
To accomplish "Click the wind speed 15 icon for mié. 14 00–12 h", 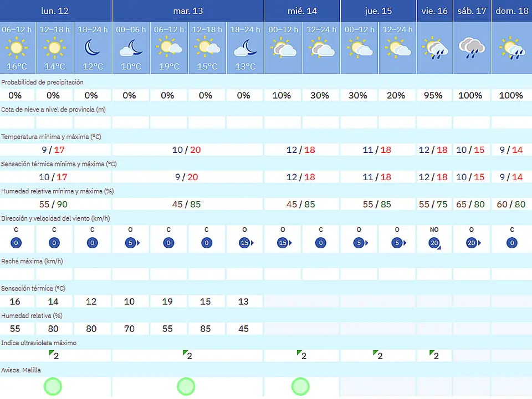I will (284, 243).
